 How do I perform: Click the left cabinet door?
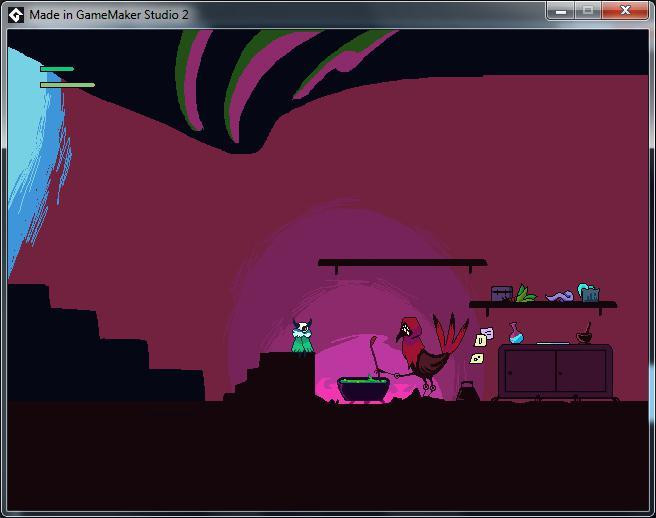(x=530, y=372)
